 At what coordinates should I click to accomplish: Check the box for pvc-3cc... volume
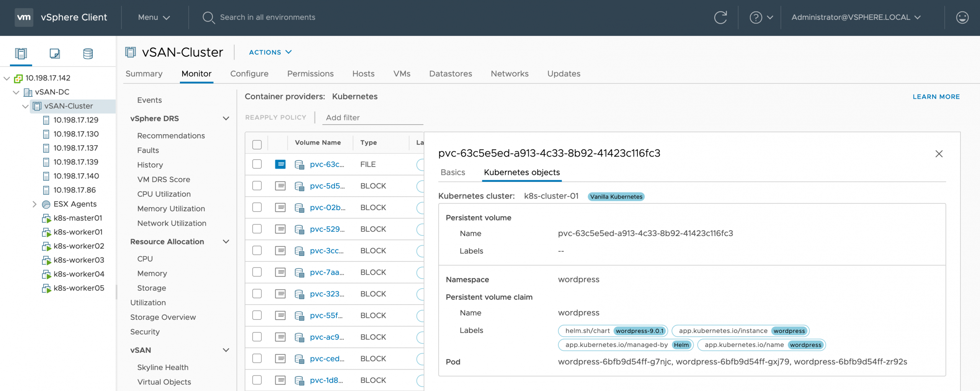pos(257,251)
